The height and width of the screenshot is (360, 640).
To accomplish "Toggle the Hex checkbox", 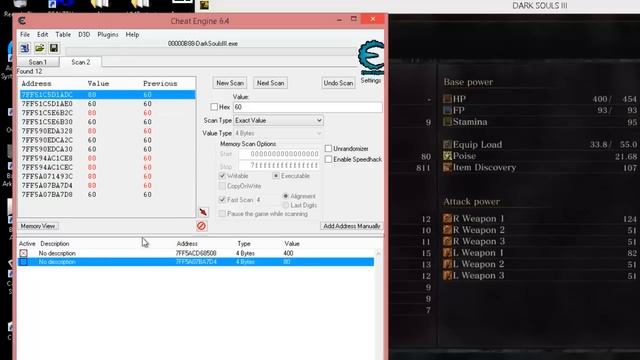I will (214, 107).
